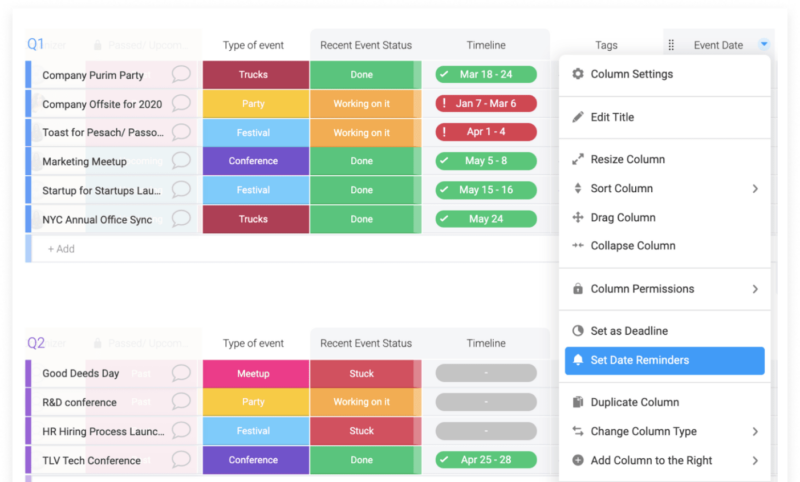The height and width of the screenshot is (482, 800).
Task: Click red Stuck status for Good Deeds Day
Action: (x=362, y=374)
